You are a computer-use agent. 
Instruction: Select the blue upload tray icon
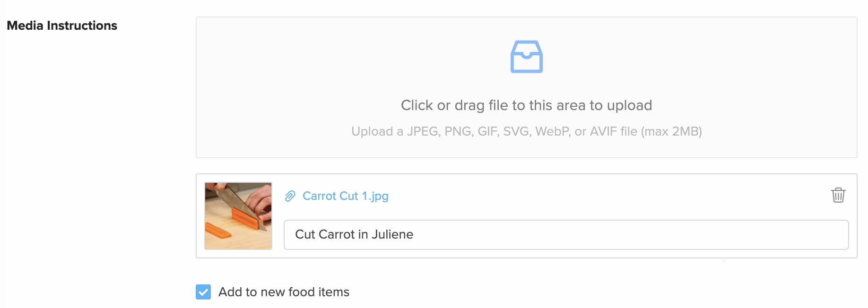point(526,56)
